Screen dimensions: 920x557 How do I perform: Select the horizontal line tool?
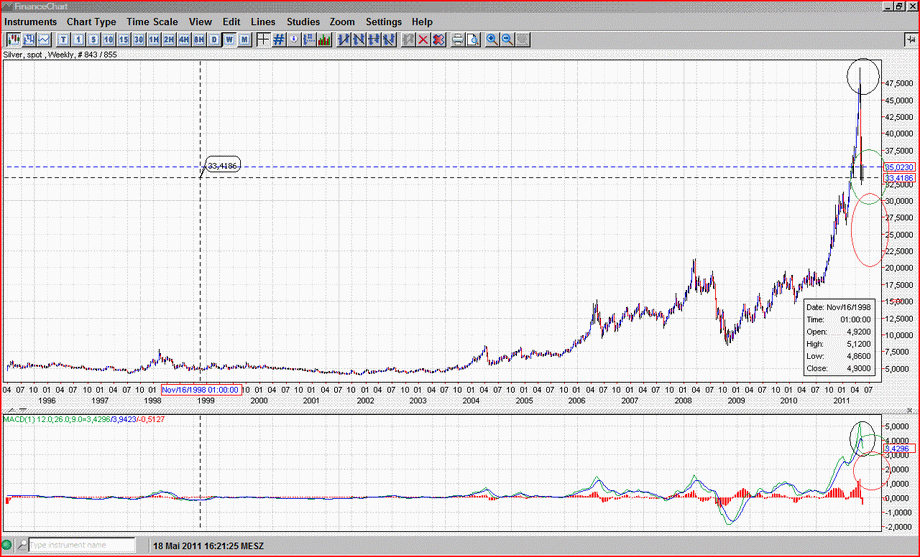click(374, 39)
